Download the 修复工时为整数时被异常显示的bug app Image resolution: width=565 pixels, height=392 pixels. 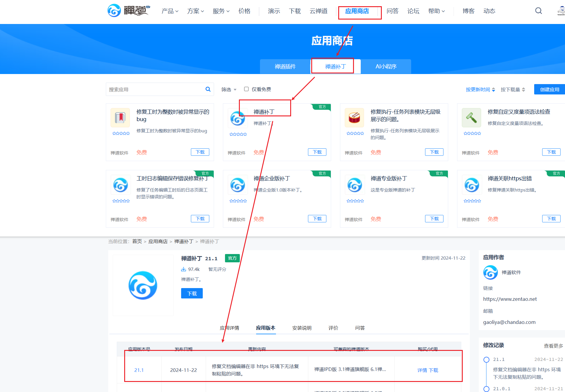[x=200, y=152]
